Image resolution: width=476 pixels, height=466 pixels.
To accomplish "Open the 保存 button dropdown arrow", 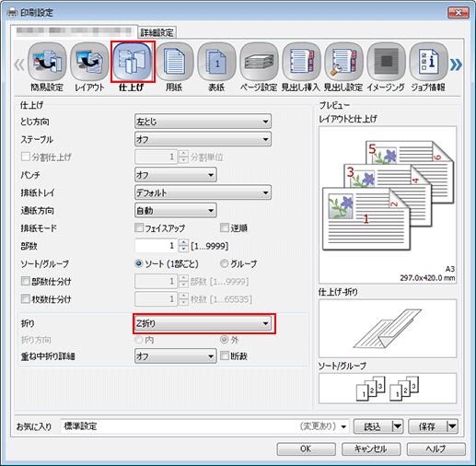I will (x=452, y=426).
